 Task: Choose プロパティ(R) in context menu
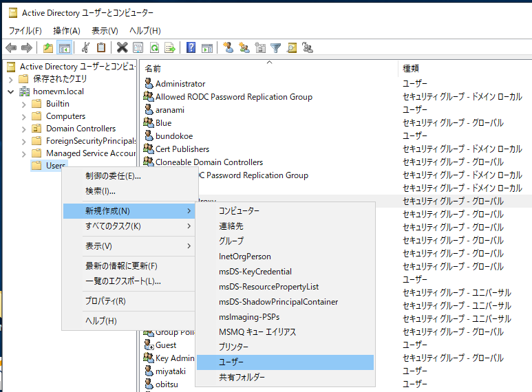coord(129,301)
